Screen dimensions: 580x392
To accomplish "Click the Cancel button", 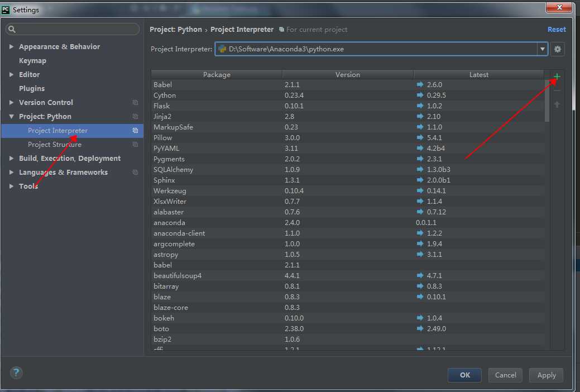I will pos(505,375).
